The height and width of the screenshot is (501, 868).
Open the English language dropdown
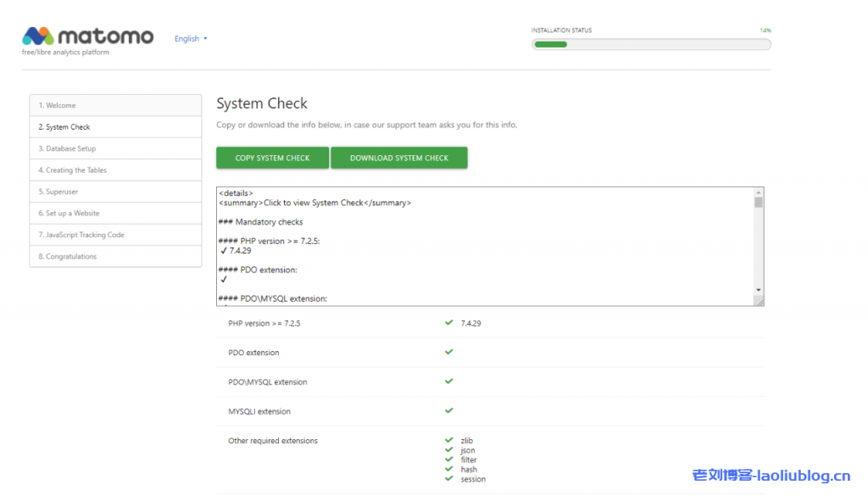click(x=191, y=39)
